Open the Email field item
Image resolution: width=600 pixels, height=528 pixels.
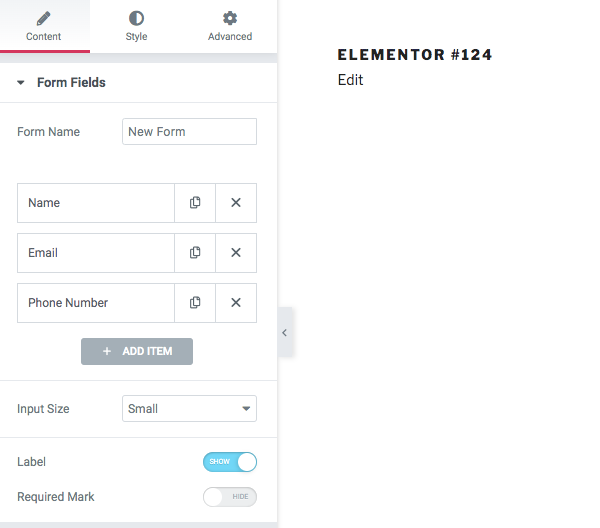[x=96, y=253]
